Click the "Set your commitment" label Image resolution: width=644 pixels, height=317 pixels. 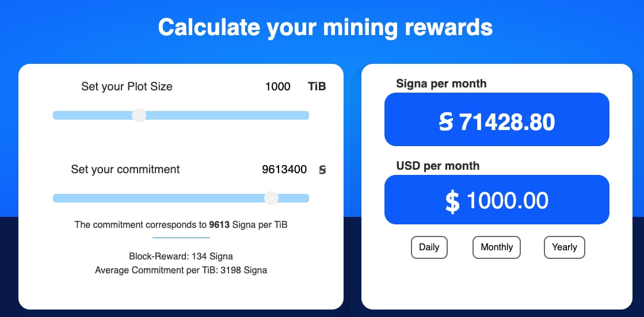[x=125, y=170]
